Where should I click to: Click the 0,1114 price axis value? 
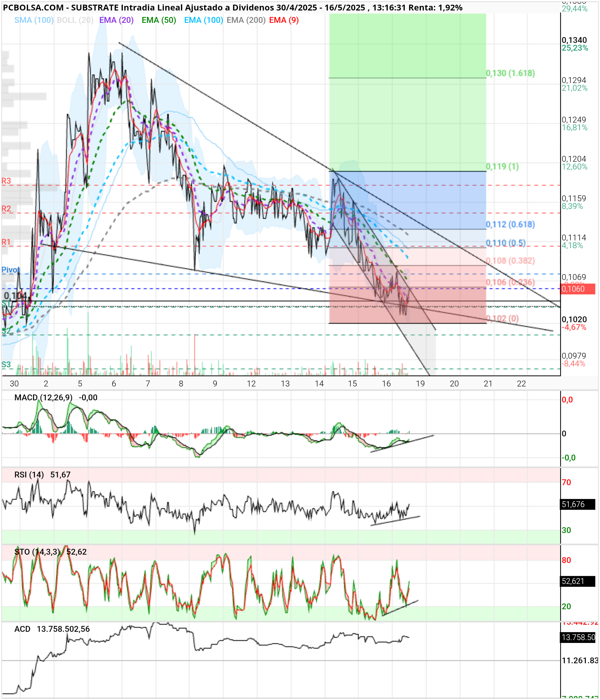(574, 238)
